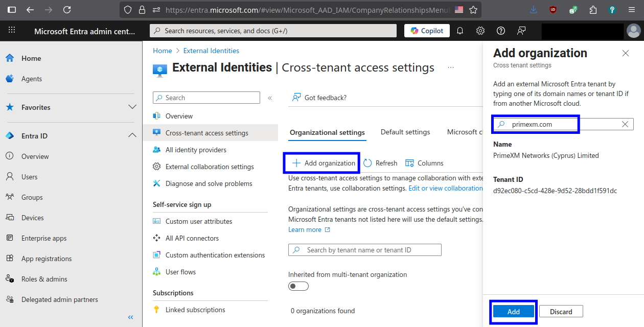Viewport: 644px width, 327px height.
Task: Open the browser hamburger menu
Action: click(x=632, y=10)
